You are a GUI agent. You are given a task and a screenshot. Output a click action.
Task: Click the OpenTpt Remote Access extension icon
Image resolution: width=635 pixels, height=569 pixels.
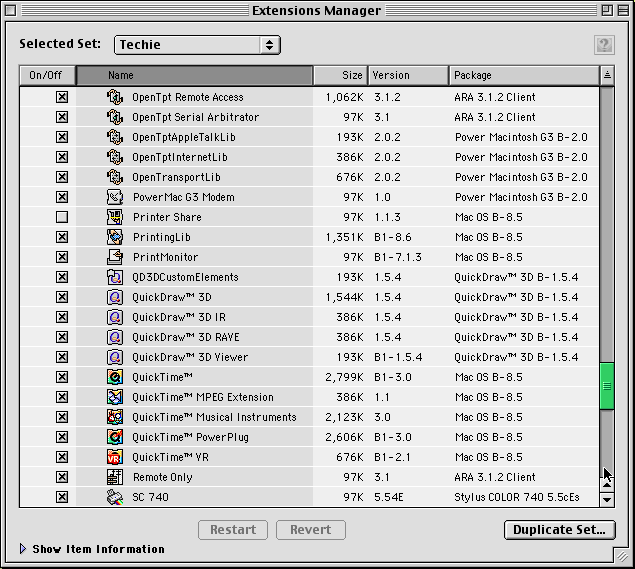[x=115, y=97]
